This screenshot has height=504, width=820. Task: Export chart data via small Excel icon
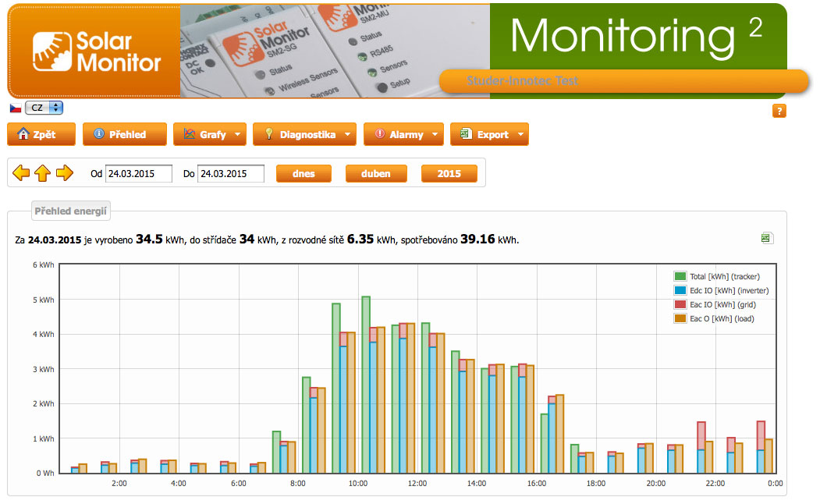(765, 239)
